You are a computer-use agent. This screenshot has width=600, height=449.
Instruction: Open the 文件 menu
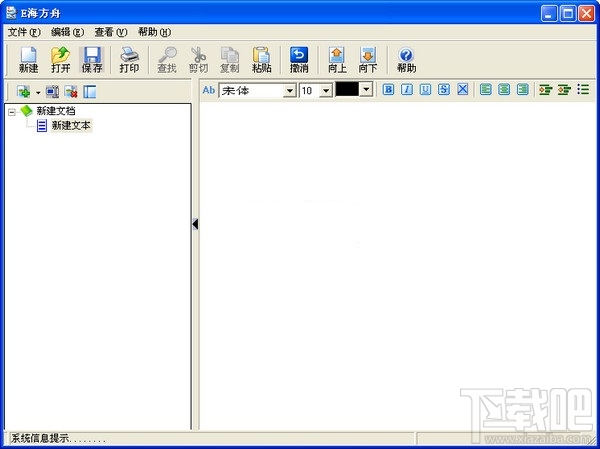pos(24,32)
